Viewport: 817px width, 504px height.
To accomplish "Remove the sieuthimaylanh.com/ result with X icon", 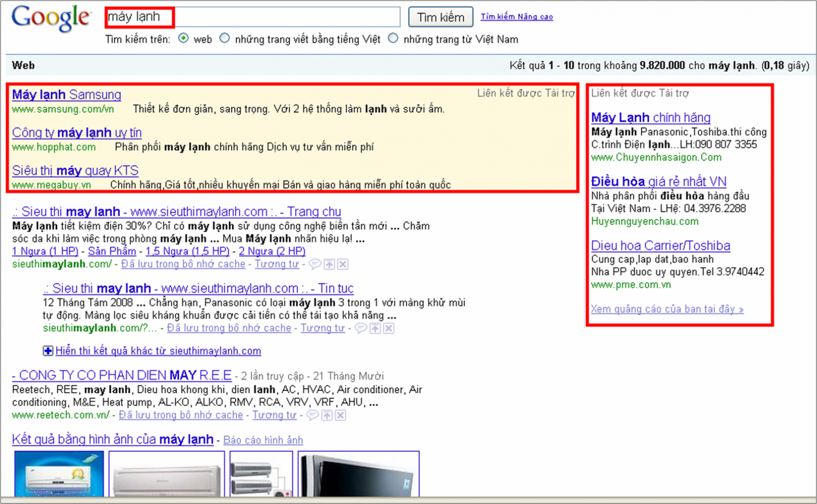I will 343,264.
